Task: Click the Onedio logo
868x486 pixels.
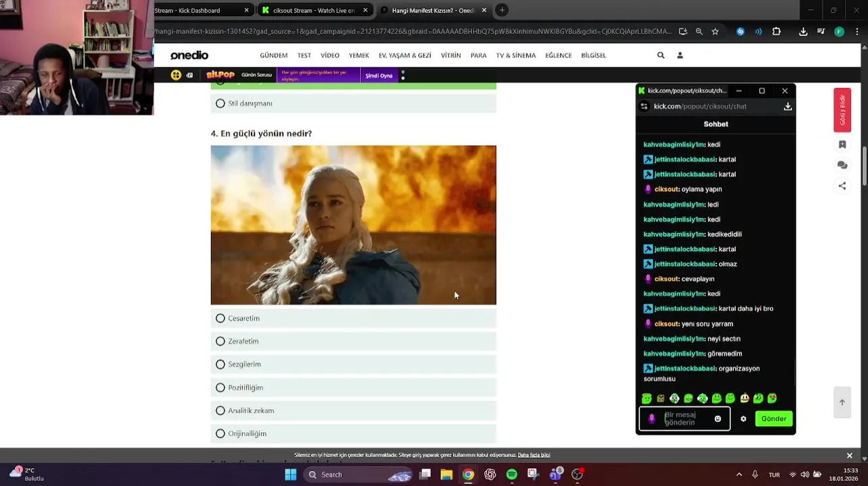Action: [x=190, y=55]
